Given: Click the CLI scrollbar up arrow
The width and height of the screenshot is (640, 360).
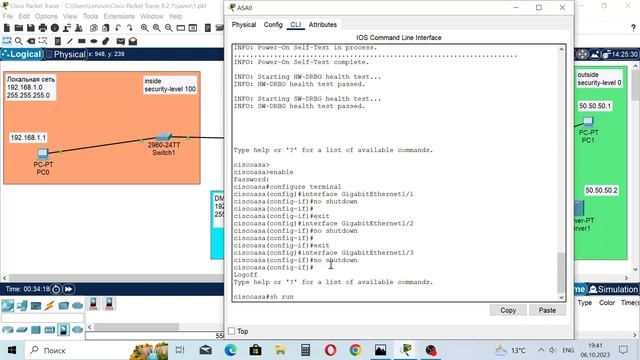Looking at the screenshot, I should [562, 49].
